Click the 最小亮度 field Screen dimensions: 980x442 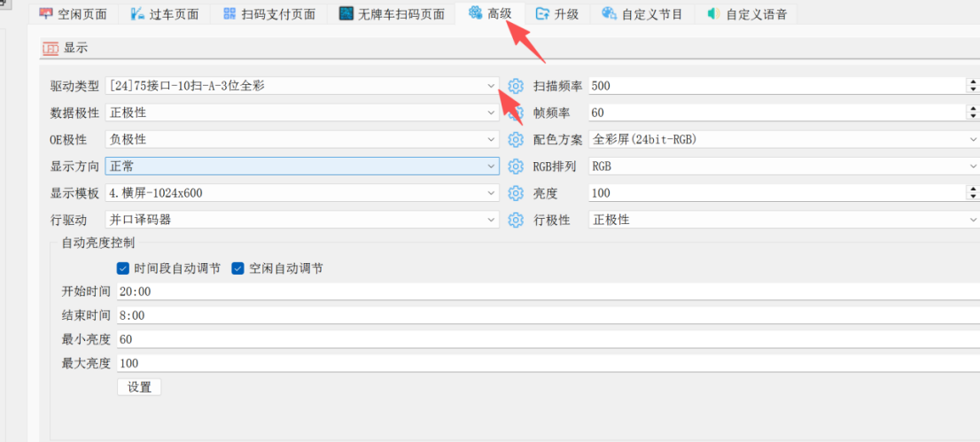[548, 339]
